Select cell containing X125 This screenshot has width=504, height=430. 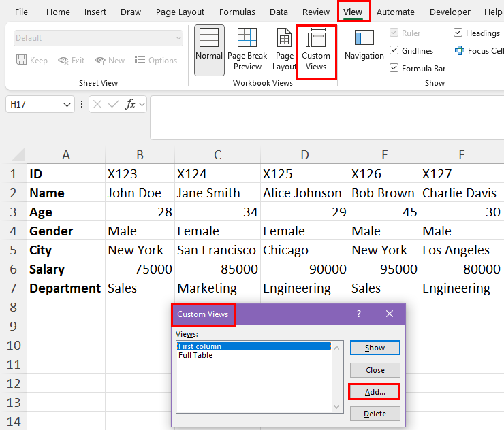[x=304, y=173]
